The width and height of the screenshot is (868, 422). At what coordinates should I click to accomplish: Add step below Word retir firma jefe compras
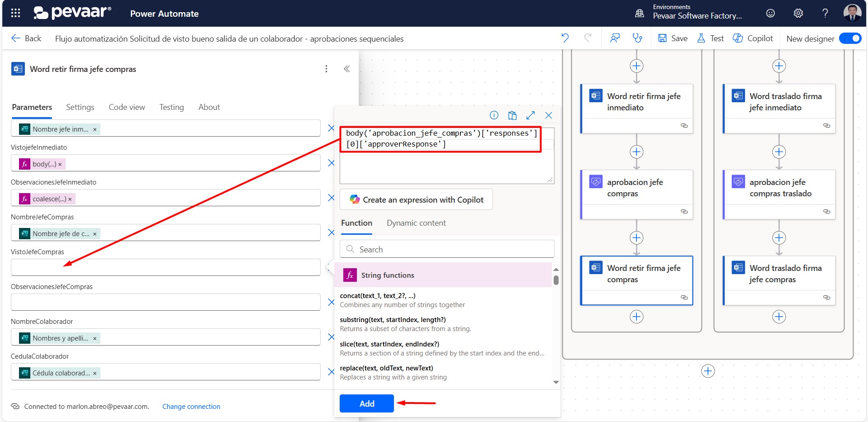(x=636, y=317)
